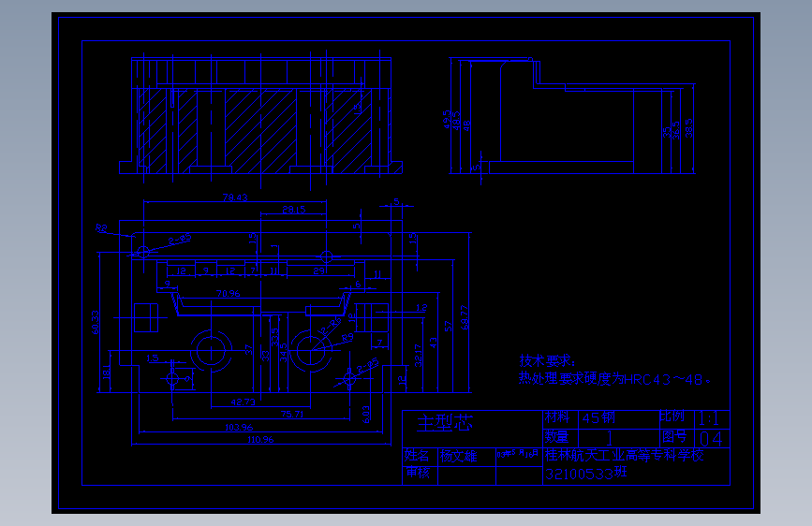Click the 36.5 side view dimension
This screenshot has height=526, width=812.
click(676, 130)
